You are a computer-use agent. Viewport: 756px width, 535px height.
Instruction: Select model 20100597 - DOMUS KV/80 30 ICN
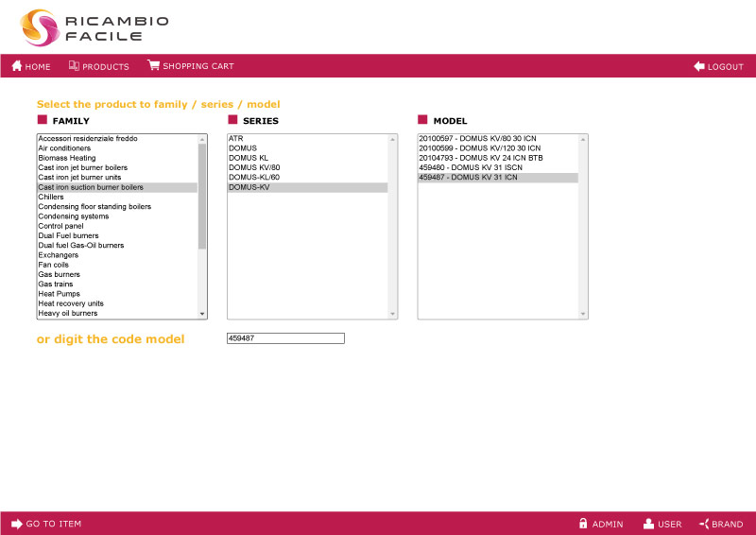click(498, 138)
